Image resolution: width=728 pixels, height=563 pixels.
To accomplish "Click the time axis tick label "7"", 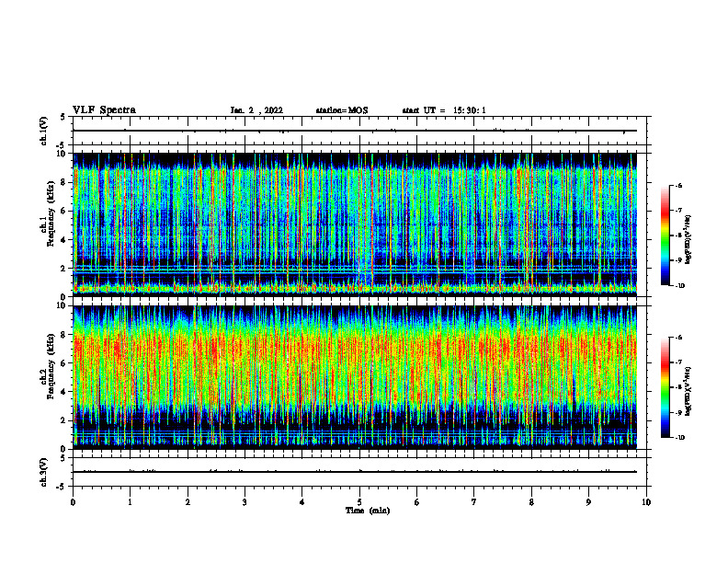I will point(474,502).
